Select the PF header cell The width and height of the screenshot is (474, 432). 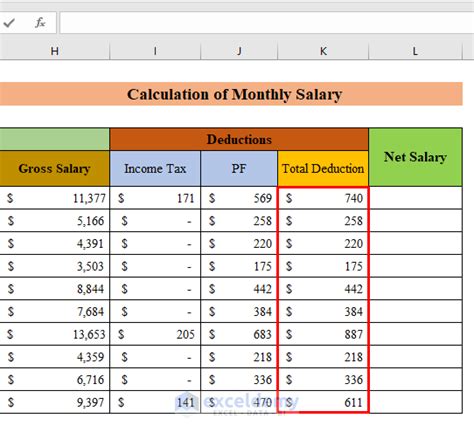[x=239, y=168]
